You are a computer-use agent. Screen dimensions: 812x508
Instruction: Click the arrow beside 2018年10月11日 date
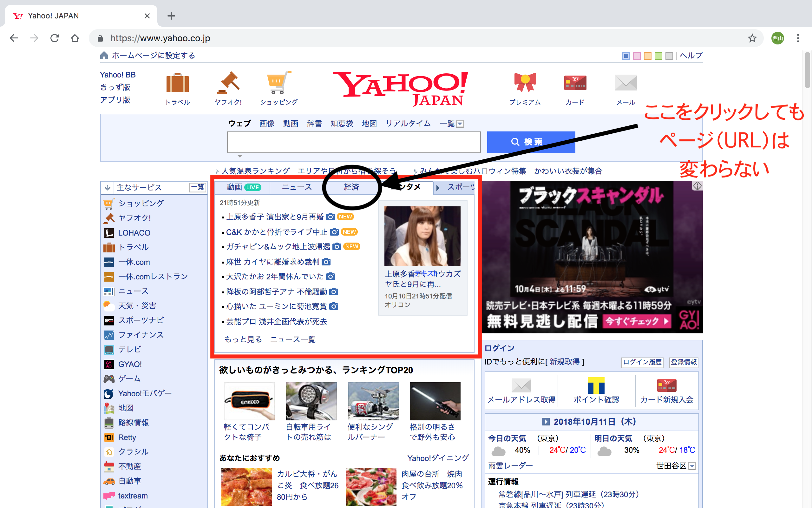click(546, 422)
